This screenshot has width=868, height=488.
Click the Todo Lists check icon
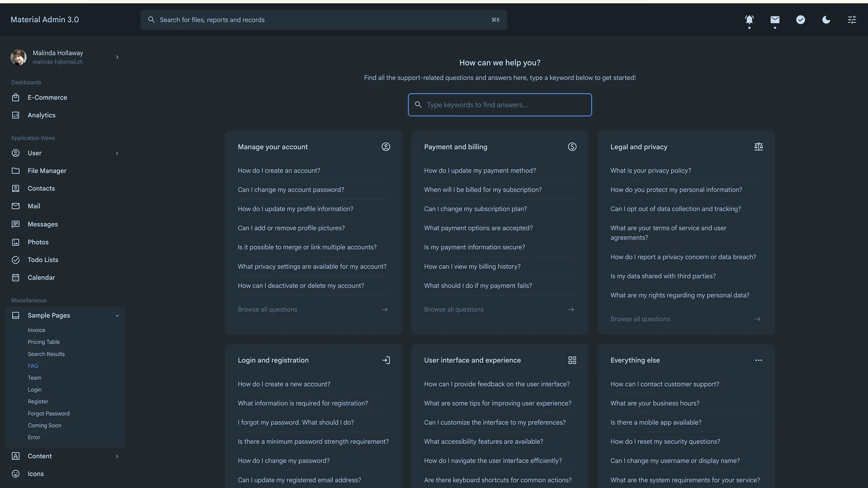[15, 260]
